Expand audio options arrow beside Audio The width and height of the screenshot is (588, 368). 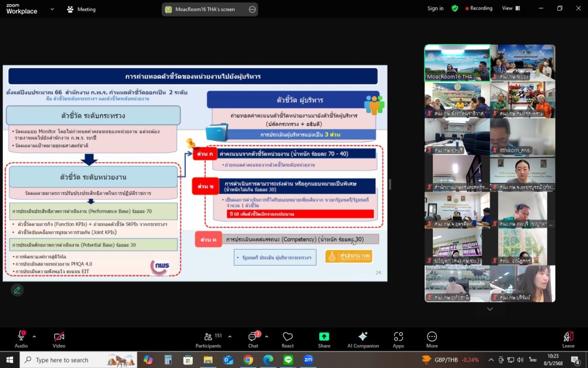(x=34, y=337)
